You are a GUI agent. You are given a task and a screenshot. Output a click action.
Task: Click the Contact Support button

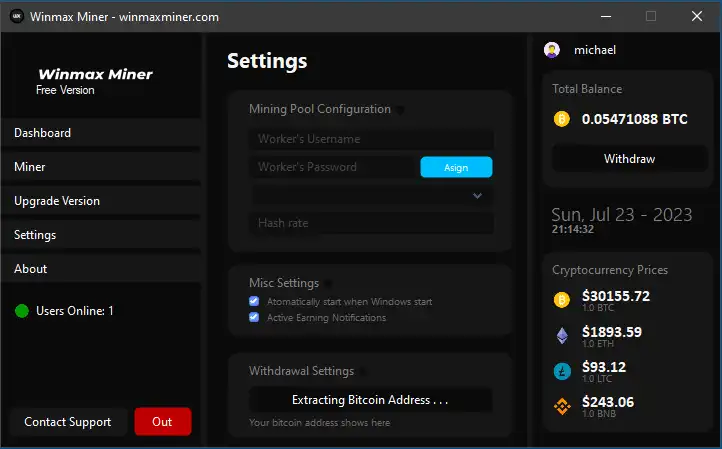click(68, 422)
